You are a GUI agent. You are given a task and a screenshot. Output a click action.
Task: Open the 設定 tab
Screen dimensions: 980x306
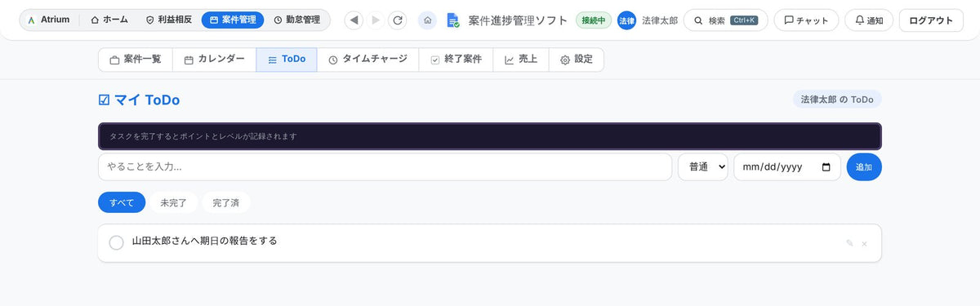577,60
